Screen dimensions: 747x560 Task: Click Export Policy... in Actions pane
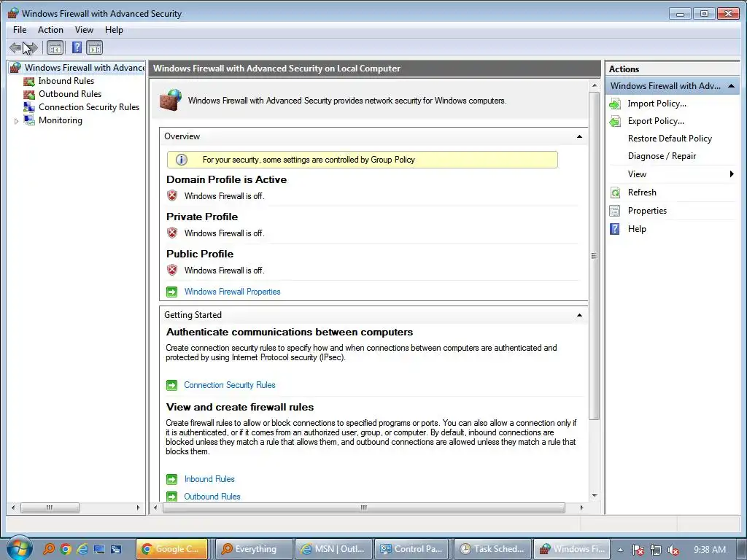(656, 121)
